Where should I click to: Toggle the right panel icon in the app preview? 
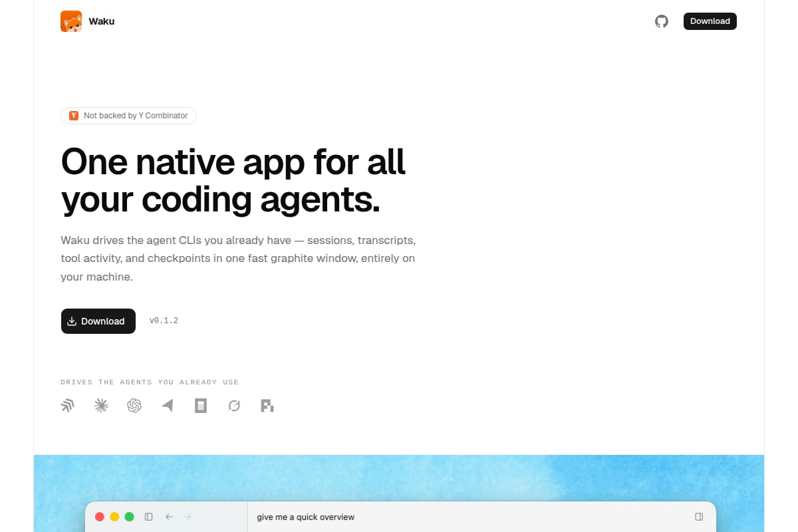coord(699,517)
